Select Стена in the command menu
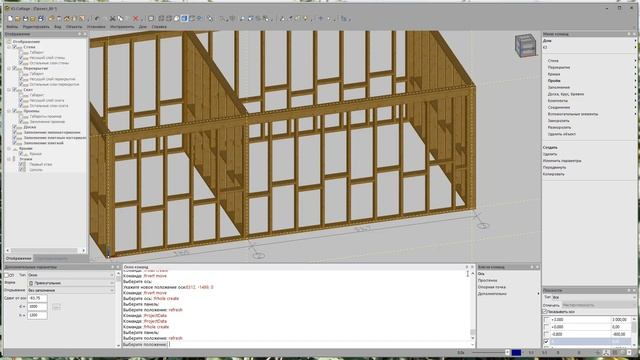Viewport: 640px width, 360px height. 553,60
